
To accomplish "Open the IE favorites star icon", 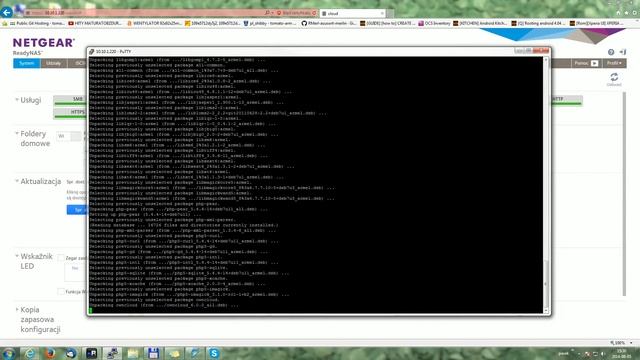I will (x=627, y=13).
